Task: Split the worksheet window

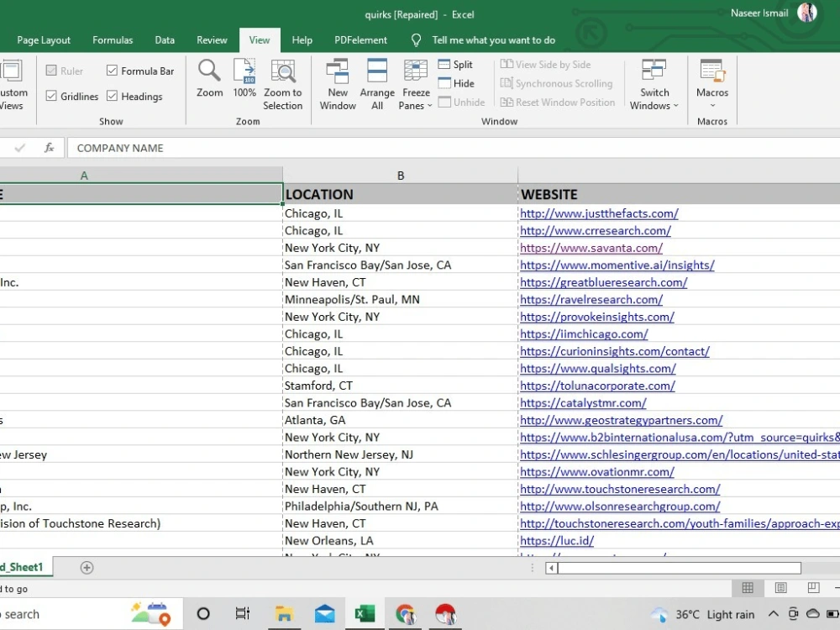Action: (455, 65)
